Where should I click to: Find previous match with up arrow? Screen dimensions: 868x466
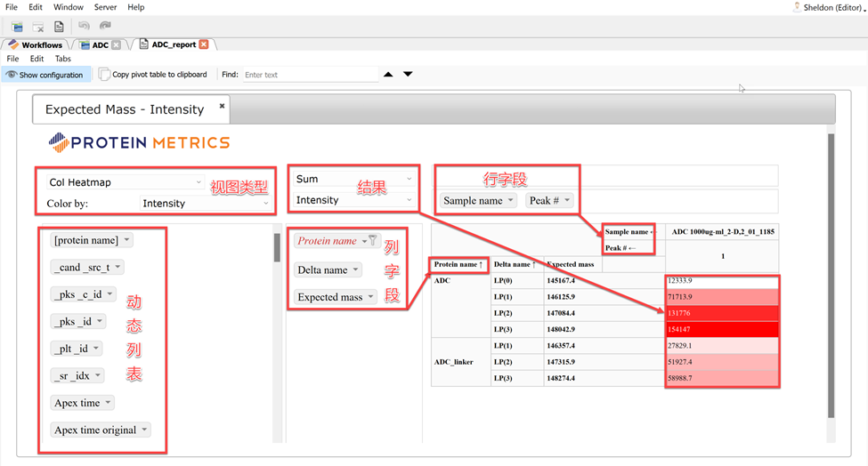(389, 74)
